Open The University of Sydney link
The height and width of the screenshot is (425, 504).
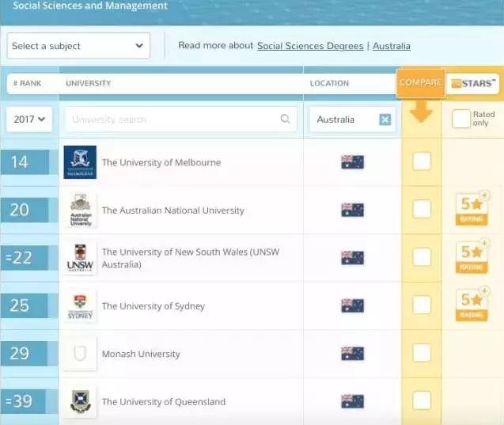pos(153,306)
